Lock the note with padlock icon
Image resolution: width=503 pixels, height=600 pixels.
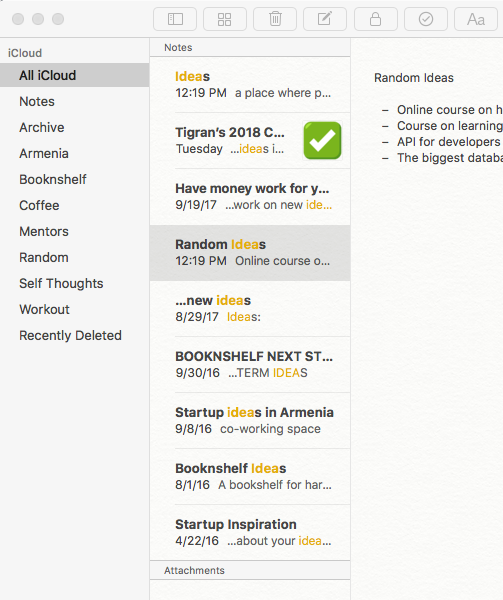pyautogui.click(x=376, y=19)
